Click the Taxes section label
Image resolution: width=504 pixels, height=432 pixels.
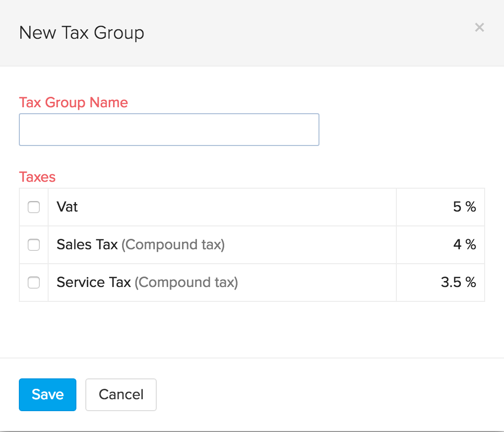tap(37, 177)
